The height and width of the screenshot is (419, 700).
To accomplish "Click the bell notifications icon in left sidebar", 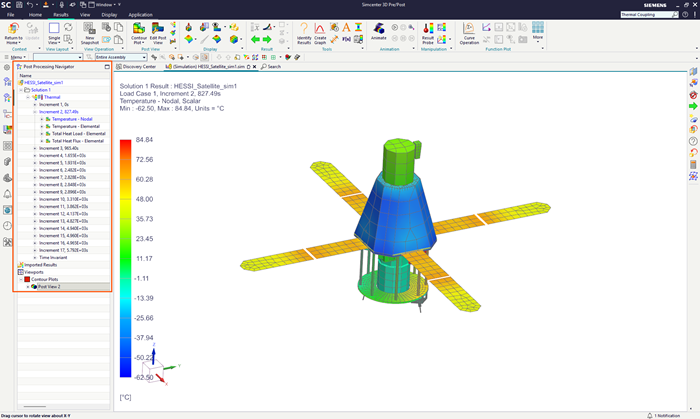I will (x=7, y=194).
